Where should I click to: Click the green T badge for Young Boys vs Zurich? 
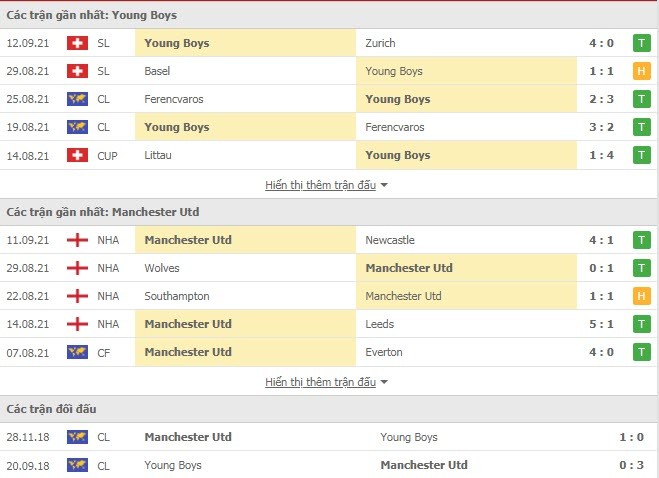[x=641, y=43]
